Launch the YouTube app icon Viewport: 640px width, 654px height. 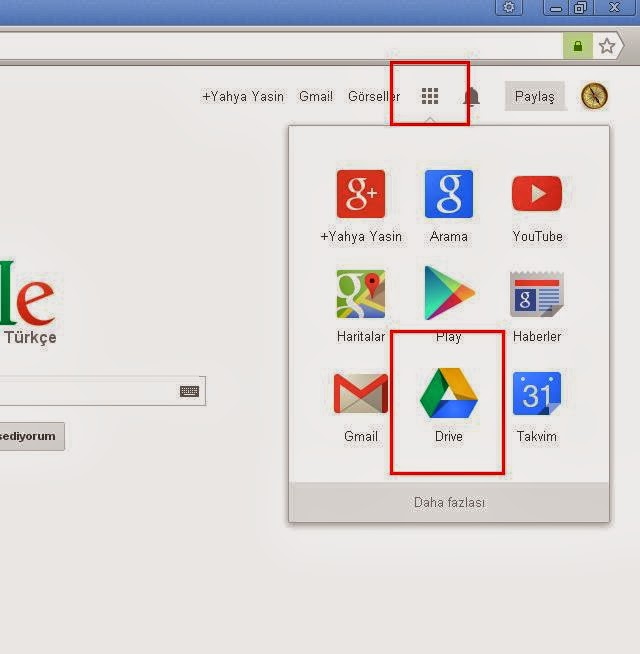[x=537, y=194]
